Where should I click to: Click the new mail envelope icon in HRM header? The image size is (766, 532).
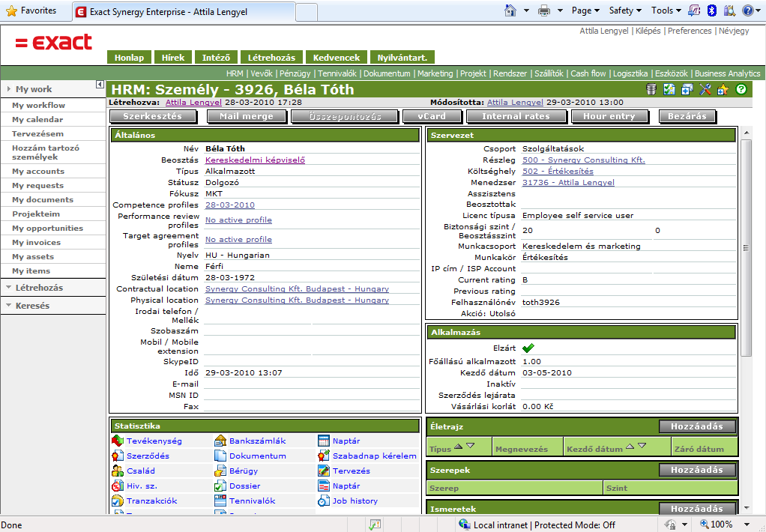click(x=687, y=89)
